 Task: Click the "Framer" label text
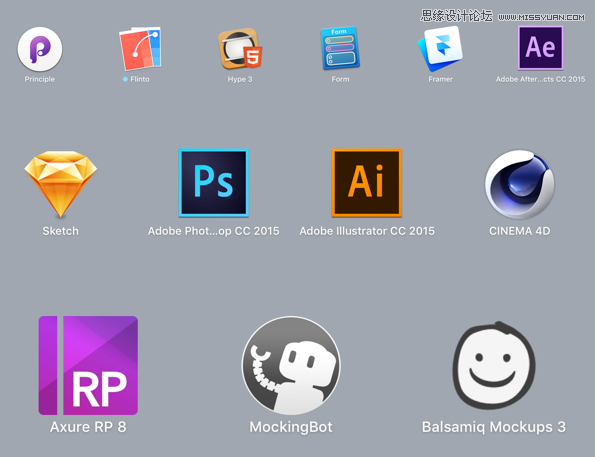[x=441, y=79]
